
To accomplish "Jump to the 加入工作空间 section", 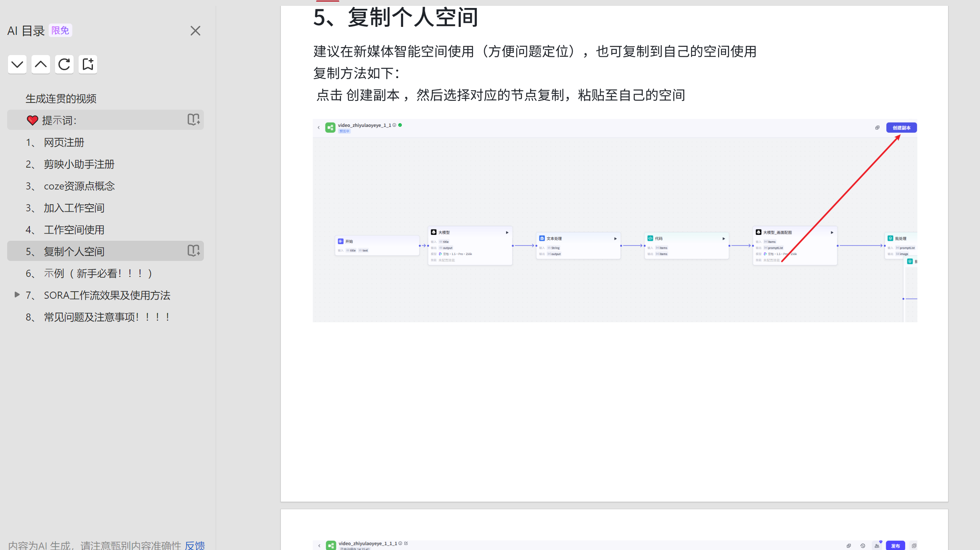I will 74,208.
